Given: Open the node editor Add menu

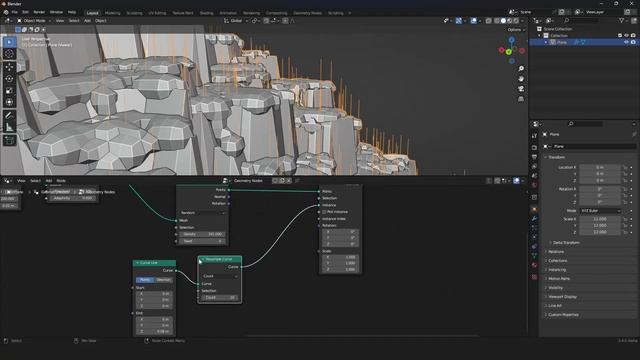Looking at the screenshot, I should 49,180.
